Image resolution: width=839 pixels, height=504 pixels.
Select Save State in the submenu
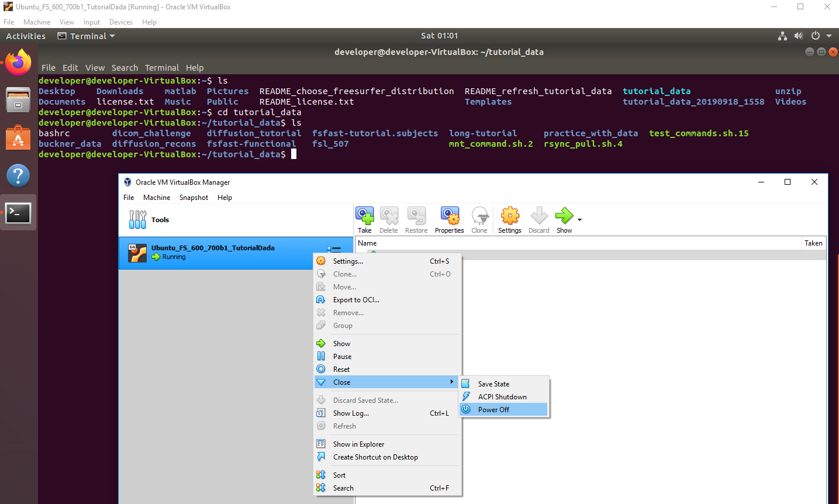point(493,384)
